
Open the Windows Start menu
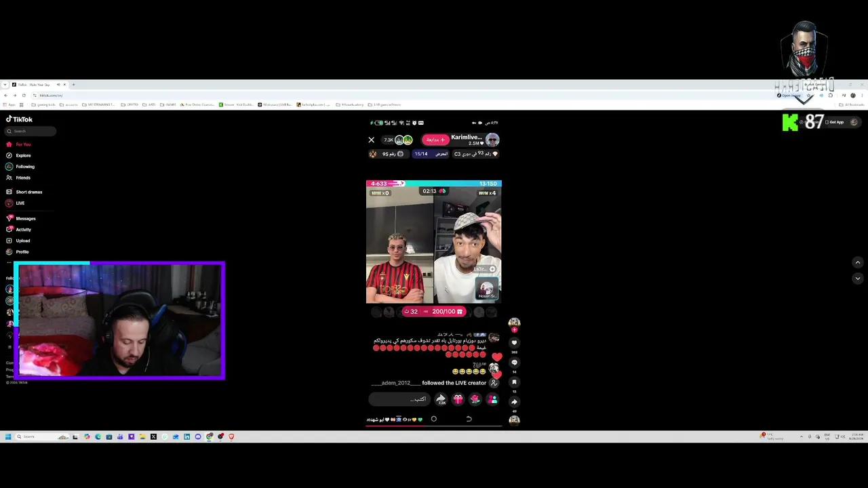[8, 436]
